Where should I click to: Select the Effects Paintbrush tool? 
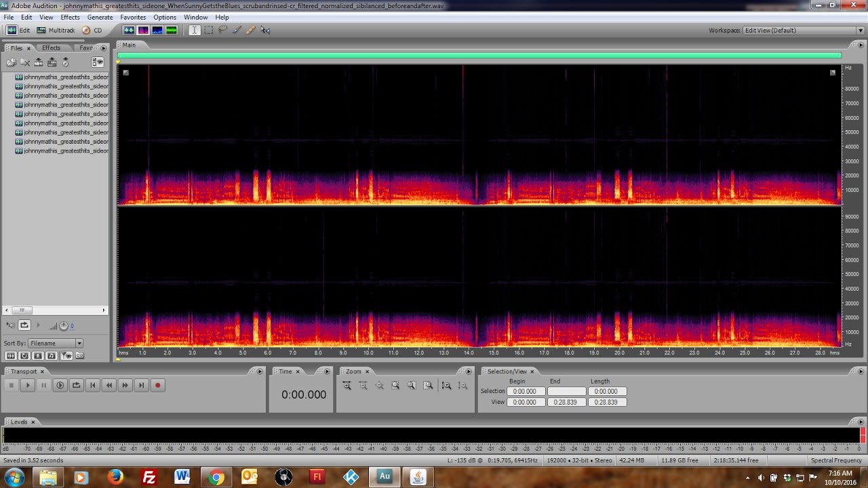coord(237,30)
